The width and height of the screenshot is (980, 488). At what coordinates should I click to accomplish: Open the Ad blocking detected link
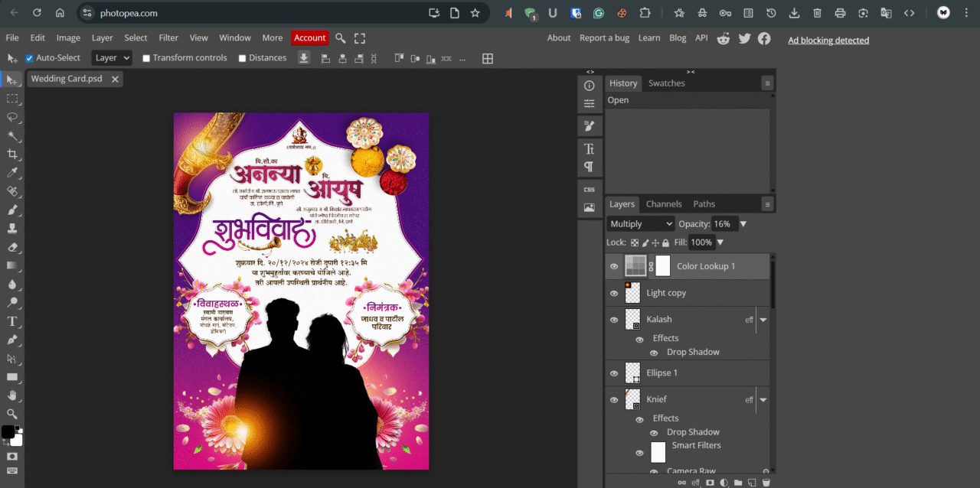click(x=828, y=41)
